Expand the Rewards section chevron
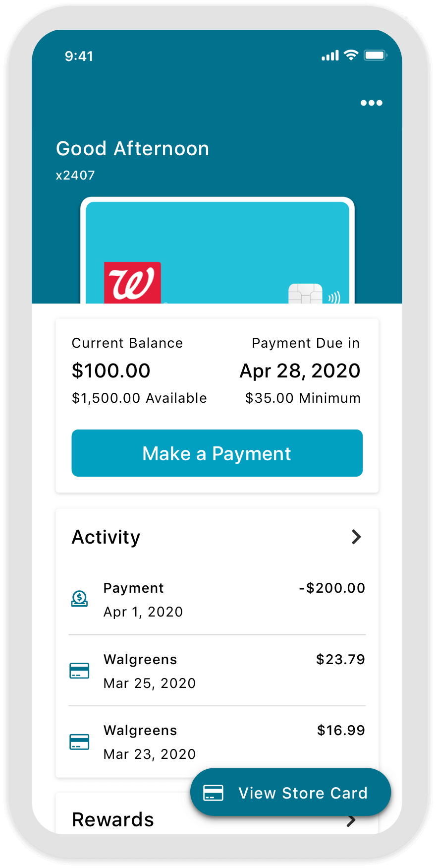 [x=351, y=821]
